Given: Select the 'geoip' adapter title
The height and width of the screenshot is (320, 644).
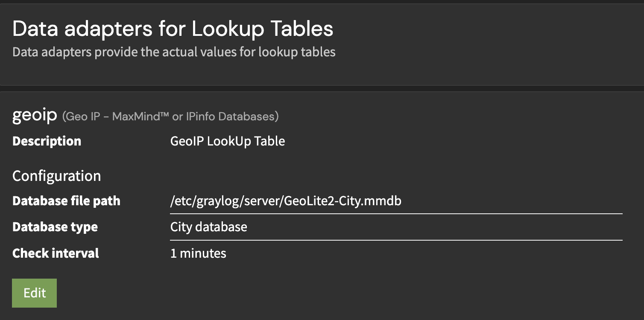Looking at the screenshot, I should pos(35,116).
